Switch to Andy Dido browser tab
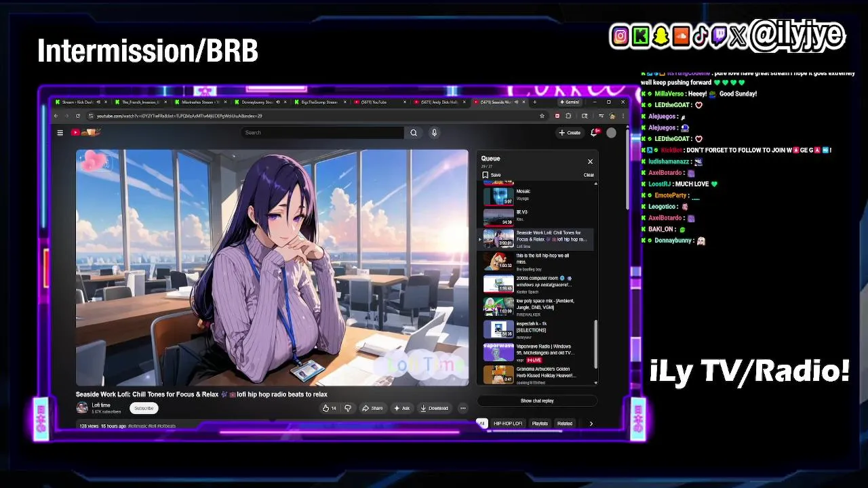Viewport: 868px width, 488px height. coord(439,102)
